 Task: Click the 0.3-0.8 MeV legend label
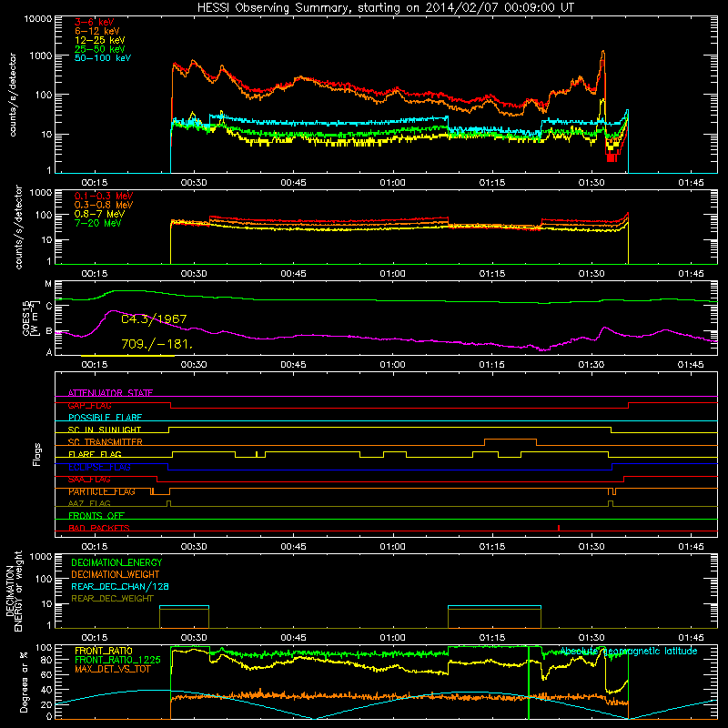click(104, 205)
